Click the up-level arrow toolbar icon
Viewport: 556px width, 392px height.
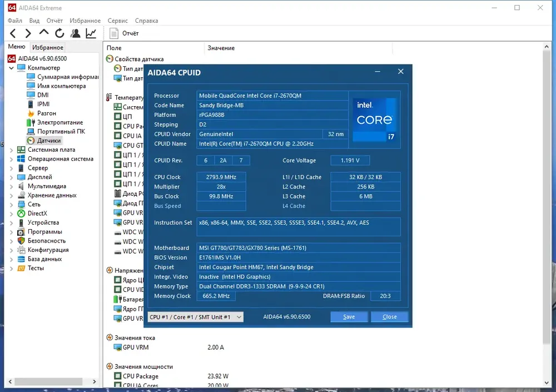point(43,33)
